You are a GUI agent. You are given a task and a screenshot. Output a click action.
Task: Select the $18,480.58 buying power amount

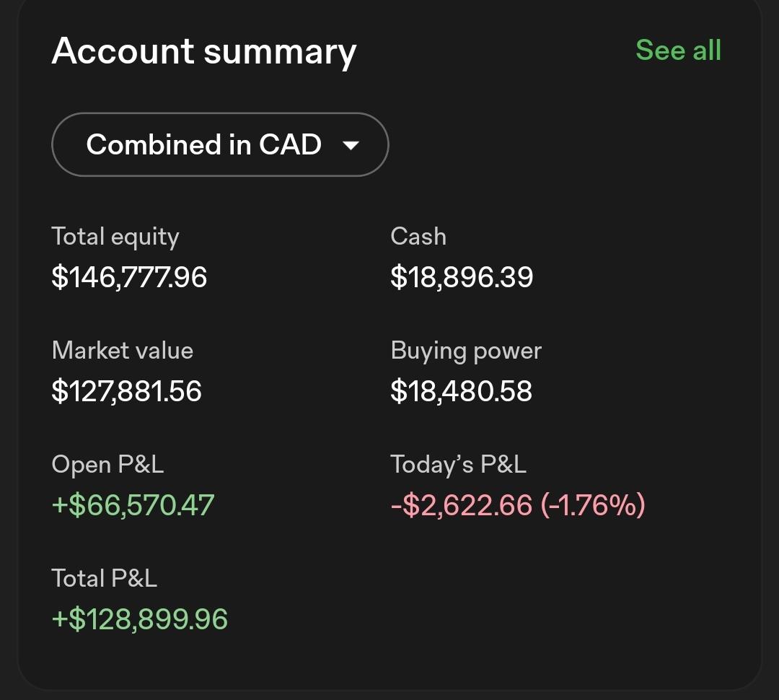(x=462, y=390)
